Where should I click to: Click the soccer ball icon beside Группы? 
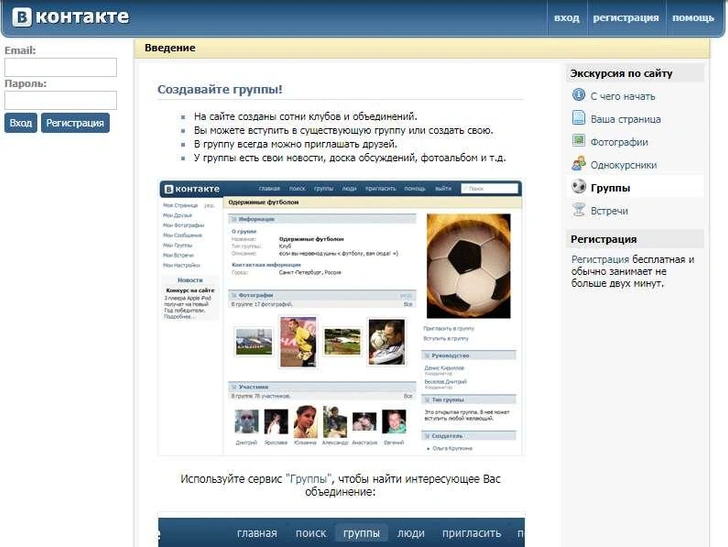click(578, 187)
